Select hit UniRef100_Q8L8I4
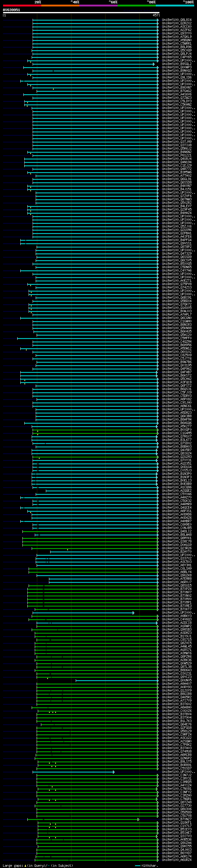The image size is (197, 868). [176, 20]
